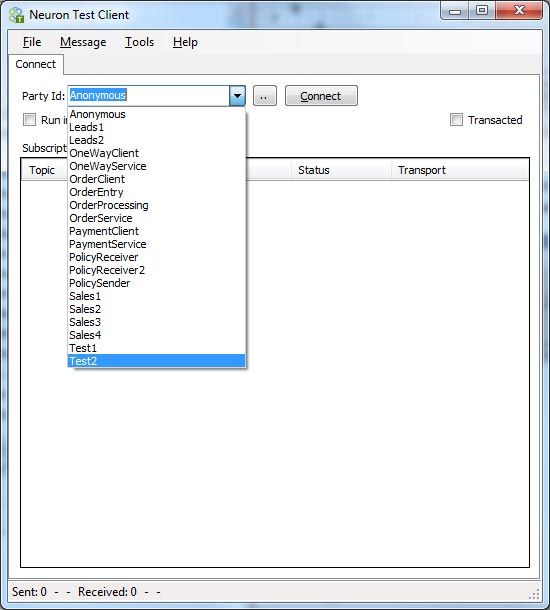
Task: Maximize the Neuron Test Client window
Action: click(x=482, y=11)
